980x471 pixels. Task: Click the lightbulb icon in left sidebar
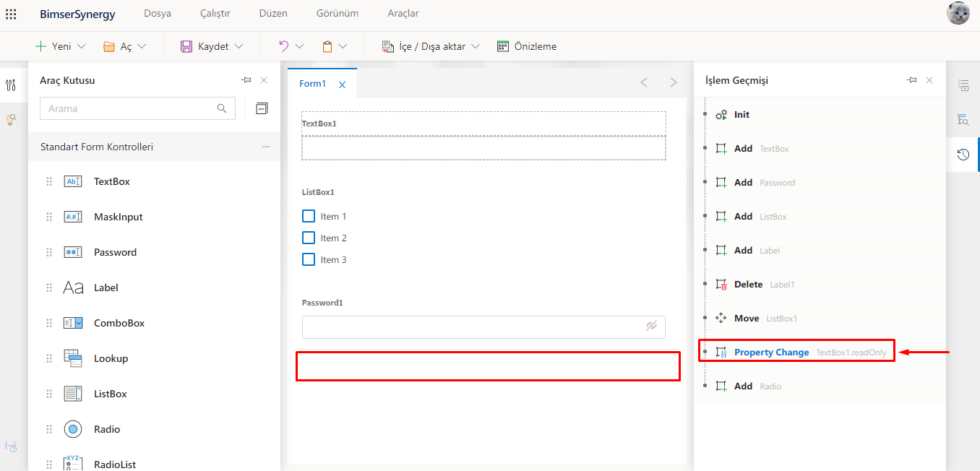point(11,119)
